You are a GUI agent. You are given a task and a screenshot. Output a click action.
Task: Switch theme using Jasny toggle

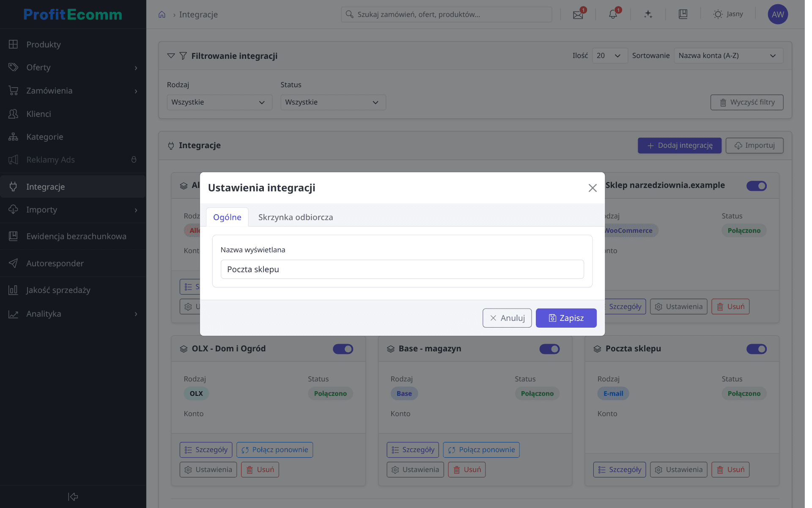(x=728, y=14)
